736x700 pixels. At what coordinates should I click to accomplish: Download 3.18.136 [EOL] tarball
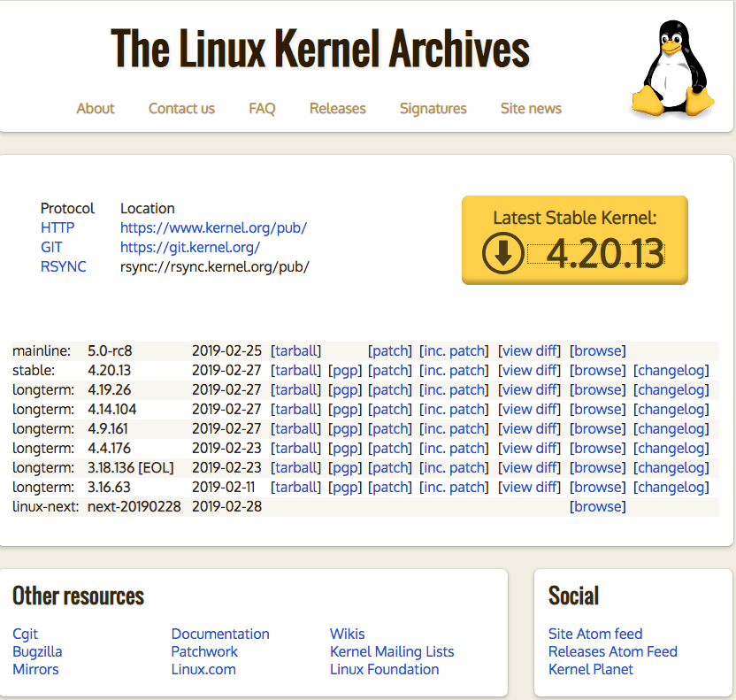295,467
